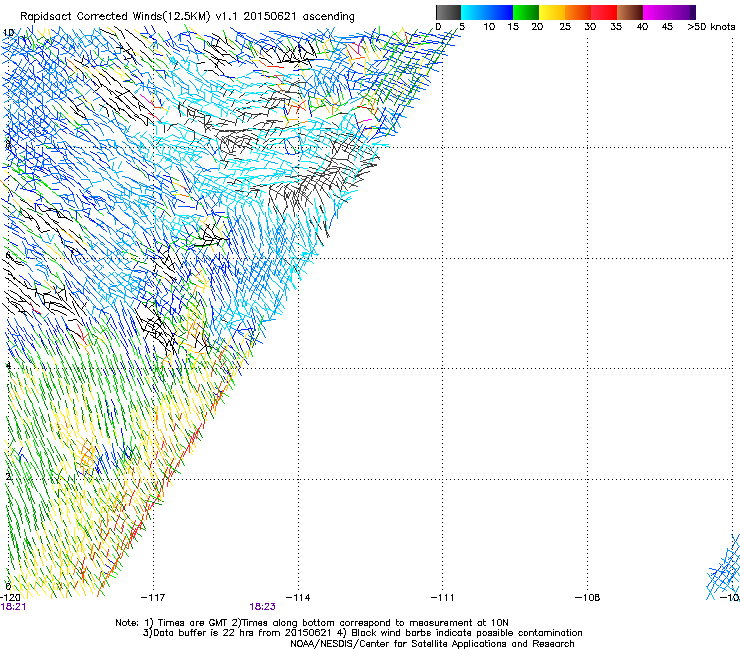Click the '>50 knots' legend label
Screen dimensions: 740x650
(x=711, y=27)
